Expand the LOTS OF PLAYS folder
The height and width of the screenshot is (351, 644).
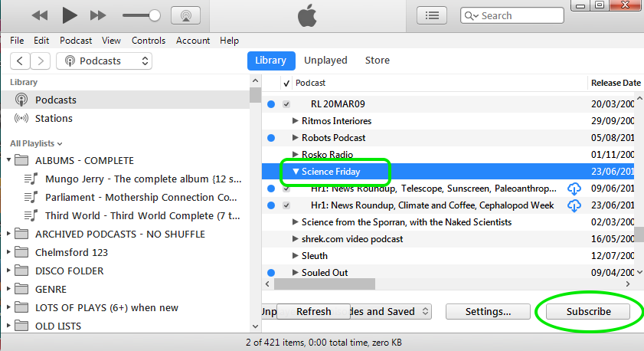8,307
